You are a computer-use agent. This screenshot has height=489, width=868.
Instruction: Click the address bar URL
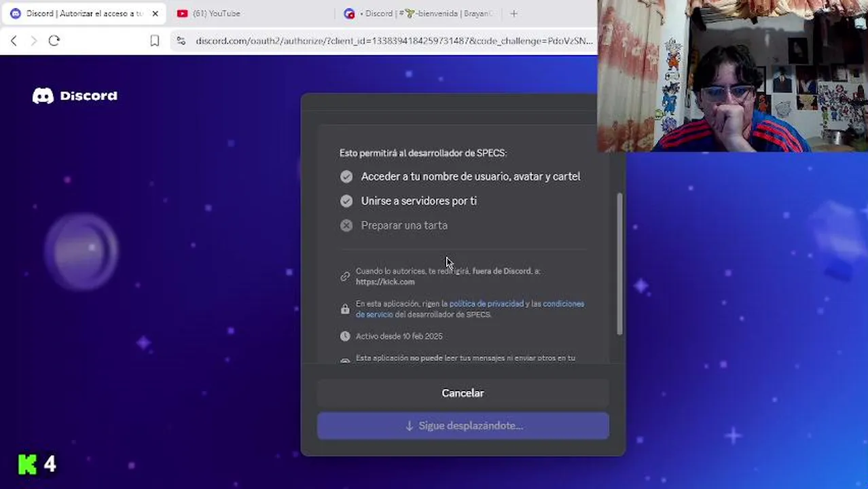pos(394,41)
